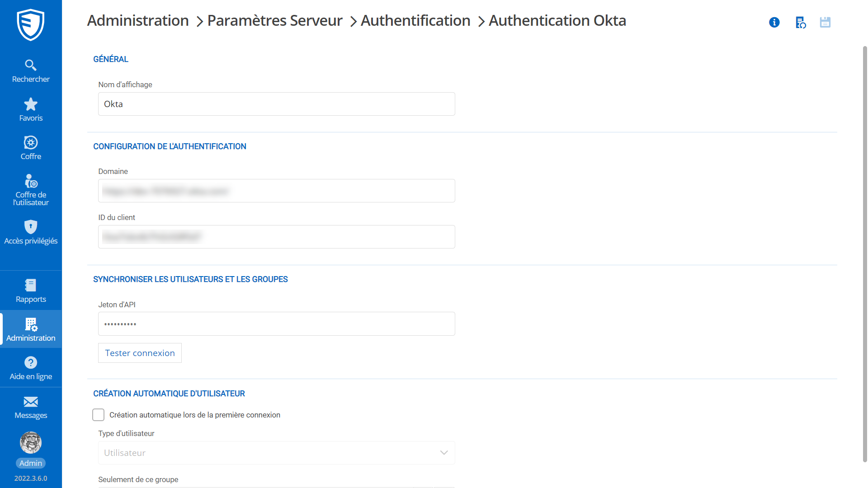The height and width of the screenshot is (488, 868).
Task: Open Coffre de l'utilisateur
Action: pos(30,189)
